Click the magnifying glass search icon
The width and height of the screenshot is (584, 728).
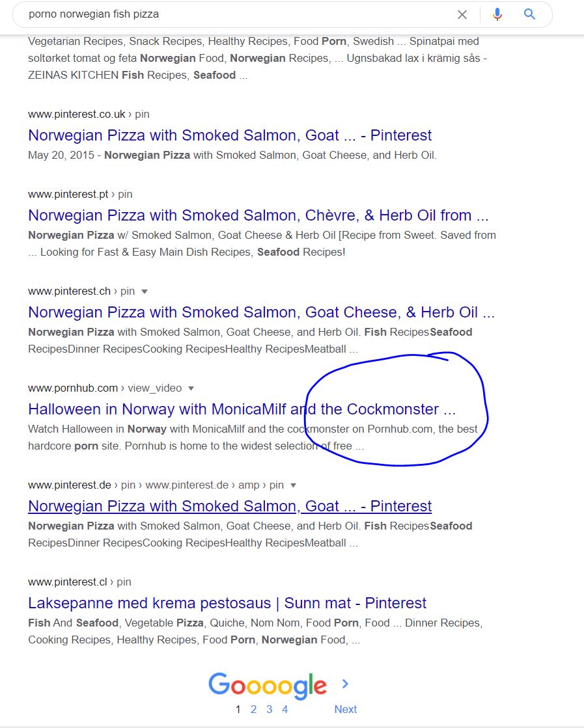pos(530,14)
